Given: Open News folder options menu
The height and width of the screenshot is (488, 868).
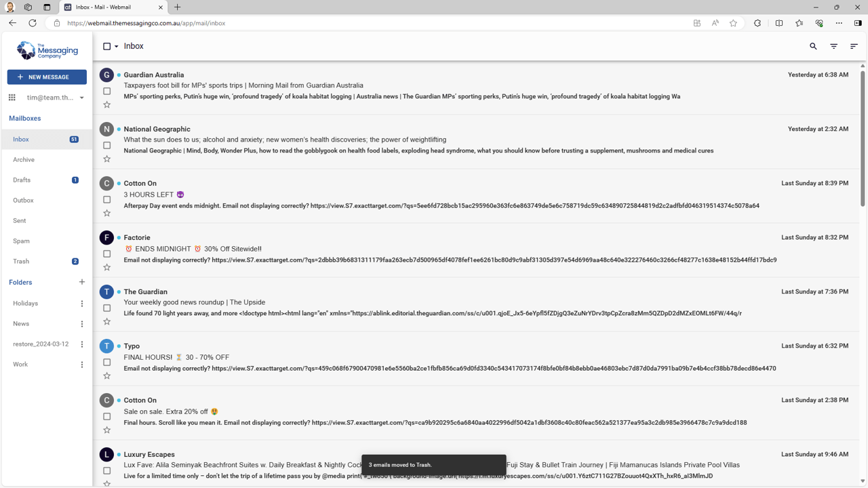Looking at the screenshot, I should 82,324.
